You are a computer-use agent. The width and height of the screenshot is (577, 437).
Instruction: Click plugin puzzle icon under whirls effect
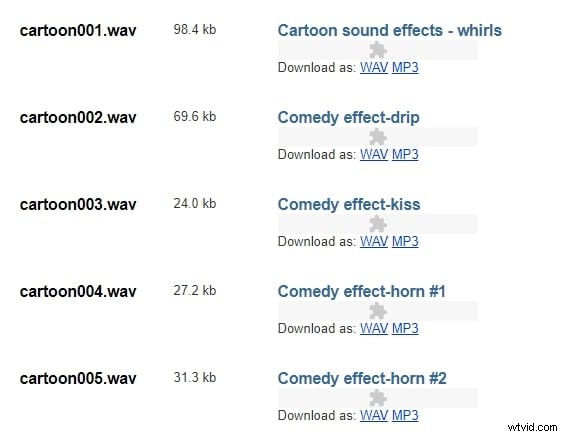pyautogui.click(x=378, y=50)
